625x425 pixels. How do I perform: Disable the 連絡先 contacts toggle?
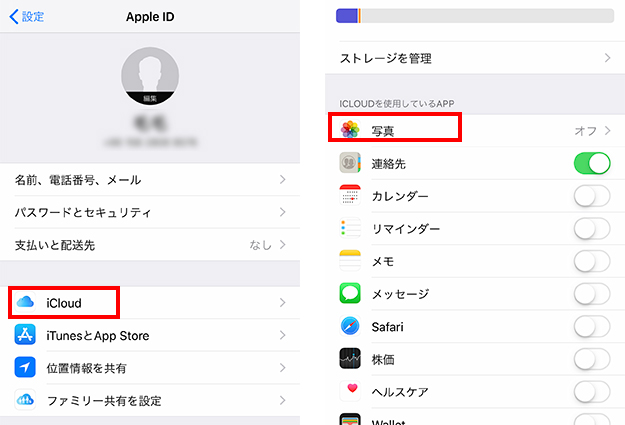[x=592, y=163]
